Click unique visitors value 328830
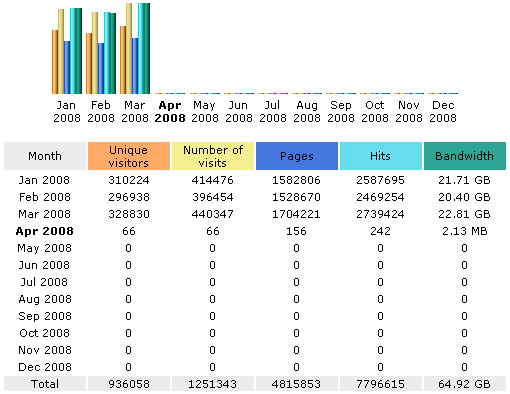Image resolution: width=510 pixels, height=394 pixels. (x=129, y=214)
